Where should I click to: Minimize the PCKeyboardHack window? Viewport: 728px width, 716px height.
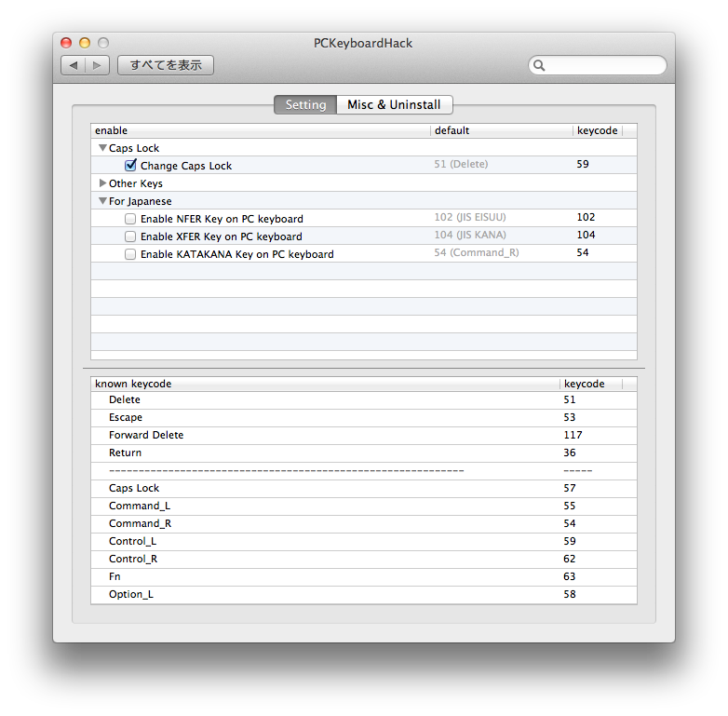[85, 43]
